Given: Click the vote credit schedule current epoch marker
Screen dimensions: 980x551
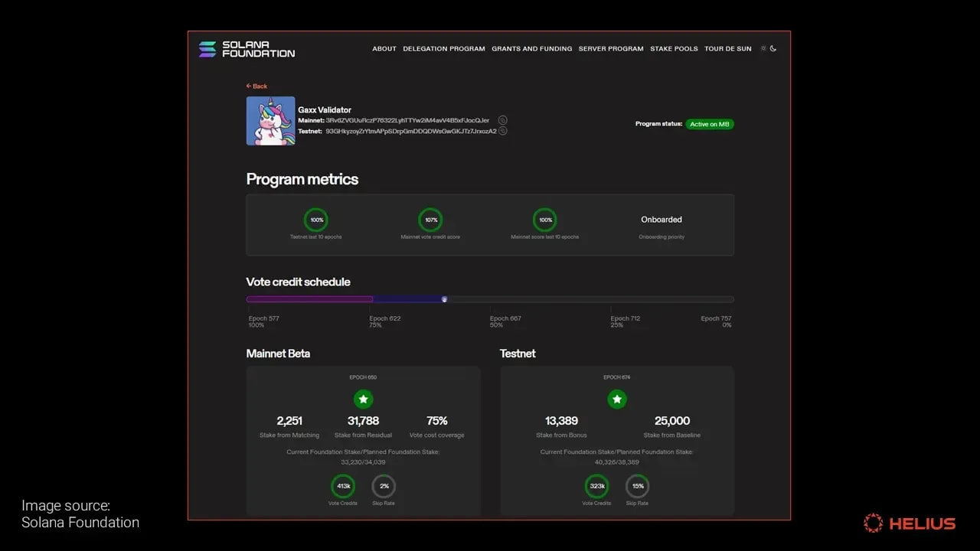Looking at the screenshot, I should 444,299.
